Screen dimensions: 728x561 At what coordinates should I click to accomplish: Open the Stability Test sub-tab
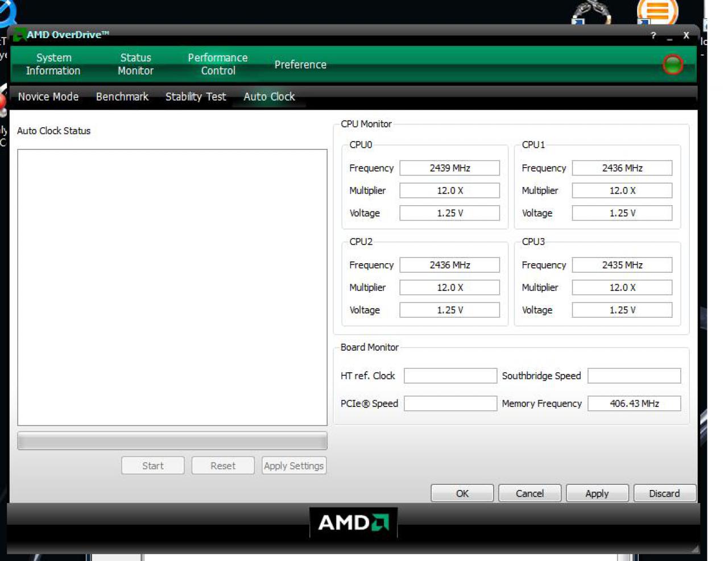[x=196, y=97]
